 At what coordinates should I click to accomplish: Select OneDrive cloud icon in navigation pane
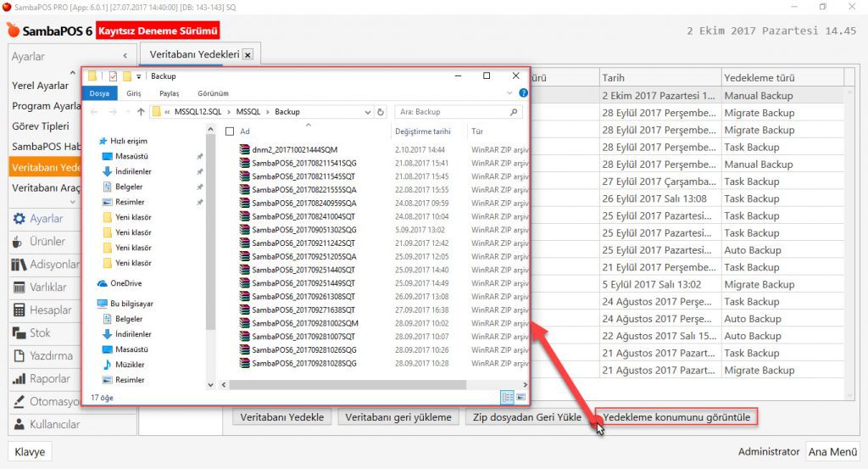tap(103, 283)
